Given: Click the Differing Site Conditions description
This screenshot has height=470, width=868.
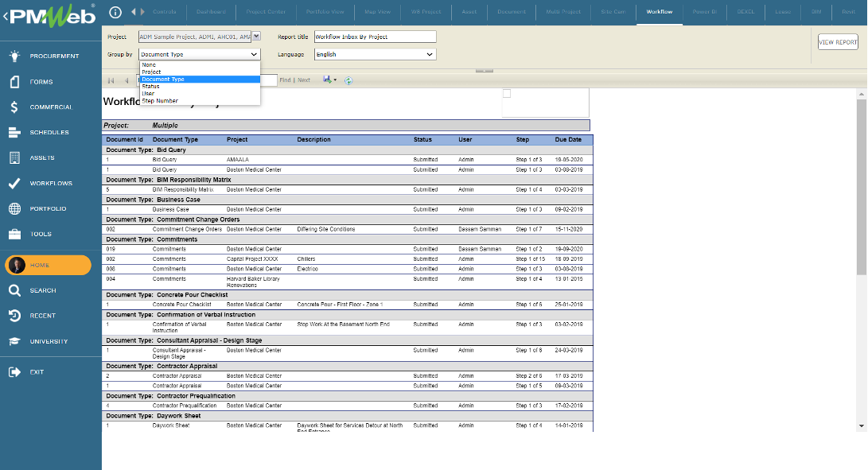Looking at the screenshot, I should point(325,229).
